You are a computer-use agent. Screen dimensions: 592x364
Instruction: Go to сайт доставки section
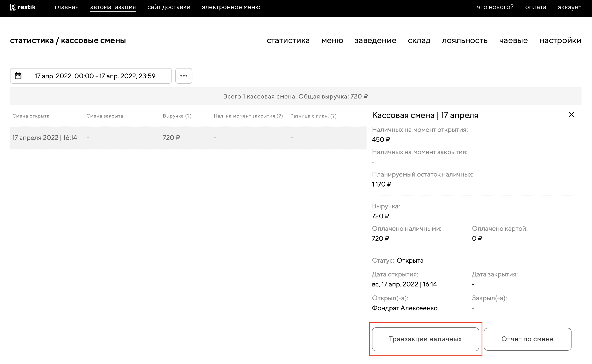tap(169, 7)
